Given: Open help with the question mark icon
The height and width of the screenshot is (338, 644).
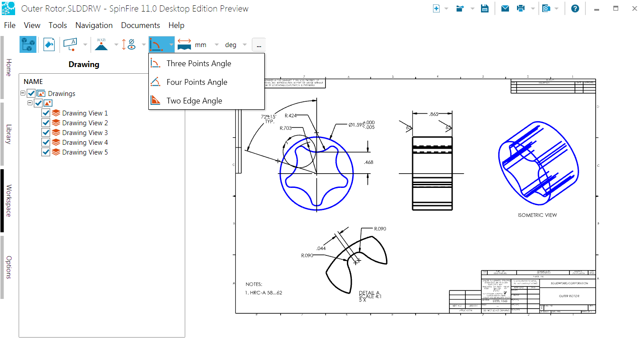Looking at the screenshot, I should pos(575,8).
